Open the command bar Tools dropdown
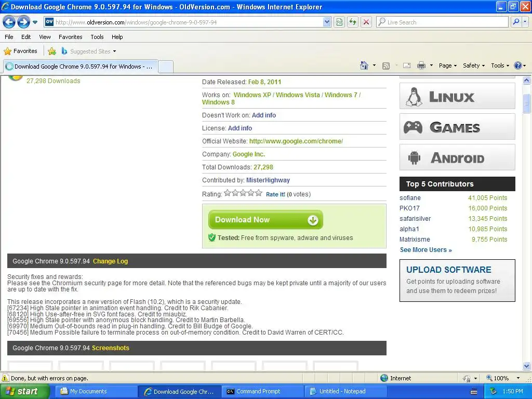This screenshot has width=532, height=399. (500, 65)
